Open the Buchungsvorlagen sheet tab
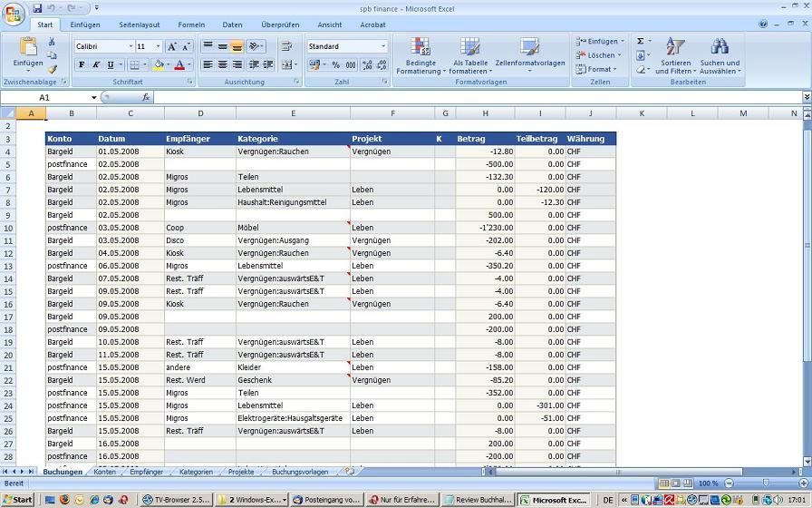Image resolution: width=812 pixels, height=508 pixels. [x=300, y=472]
